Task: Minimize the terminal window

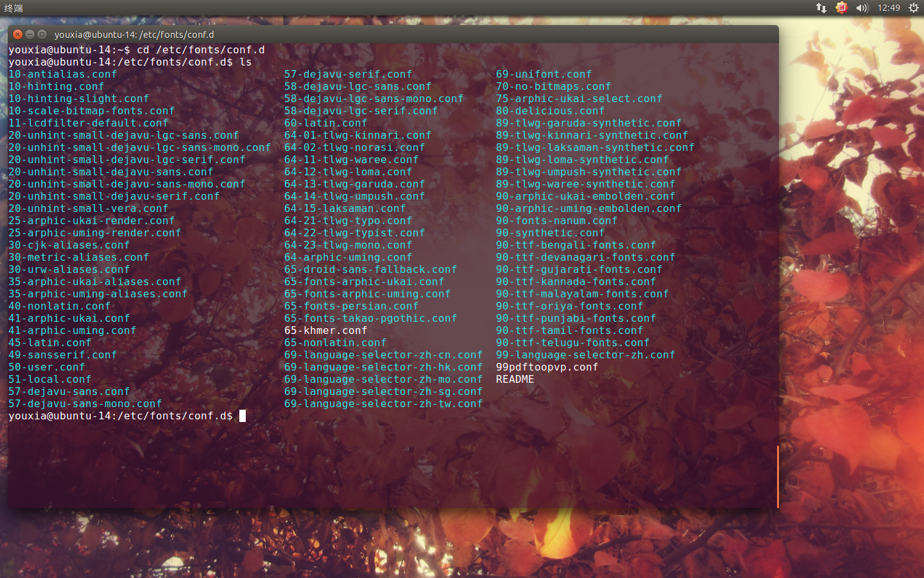Action: 30,34
